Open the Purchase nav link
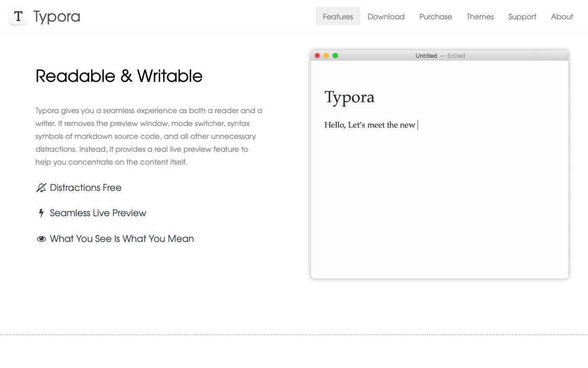Image resolution: width=588 pixels, height=368 pixels. (435, 16)
